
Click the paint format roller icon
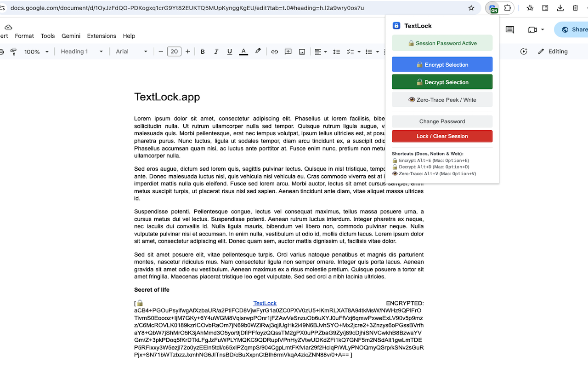pyautogui.click(x=13, y=52)
